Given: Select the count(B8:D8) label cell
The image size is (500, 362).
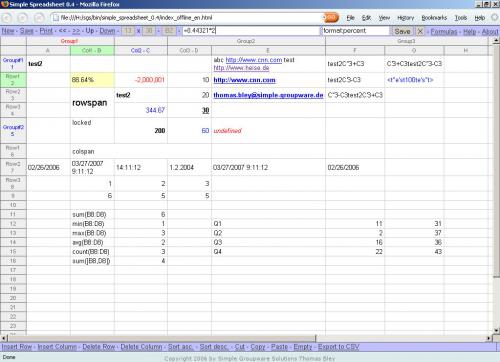Looking at the screenshot, I should coord(92,252).
